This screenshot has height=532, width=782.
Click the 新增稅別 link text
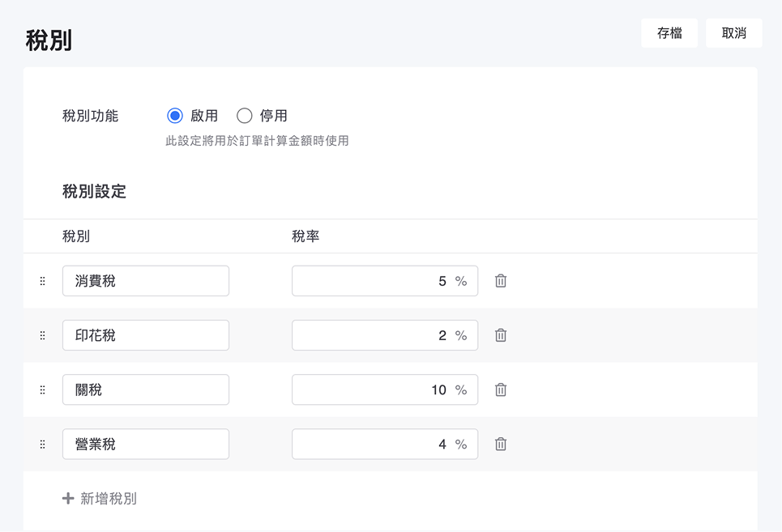pos(109,498)
